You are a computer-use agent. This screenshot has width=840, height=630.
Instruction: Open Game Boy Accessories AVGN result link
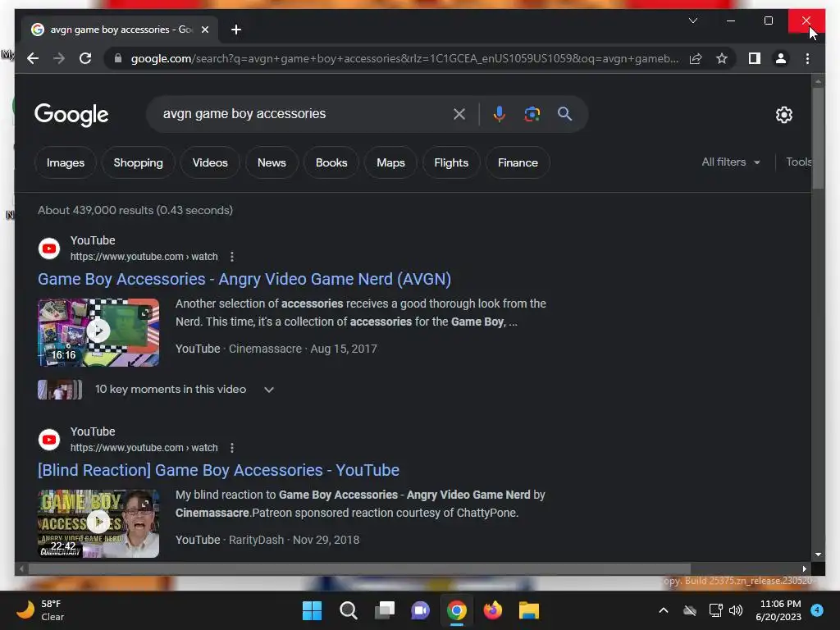tap(244, 279)
